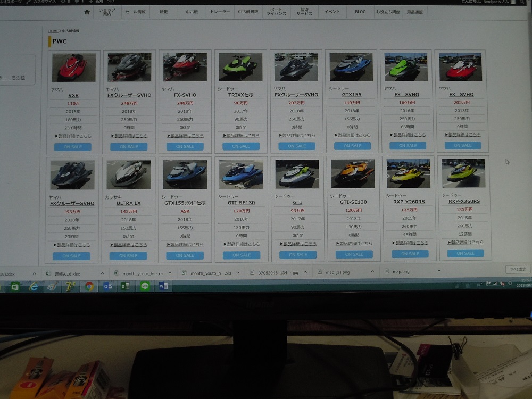Click ON SALE on the 93万円 GTI card
This screenshot has height=399, width=532.
[x=298, y=255]
